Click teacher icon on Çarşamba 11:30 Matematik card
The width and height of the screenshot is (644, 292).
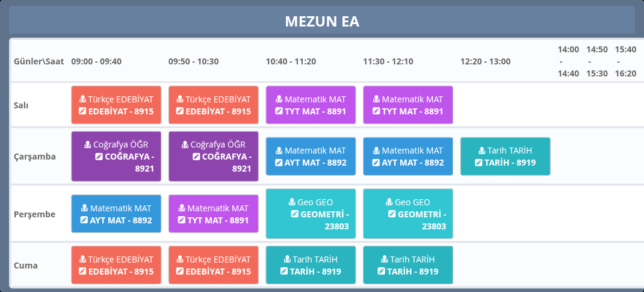[x=376, y=151]
